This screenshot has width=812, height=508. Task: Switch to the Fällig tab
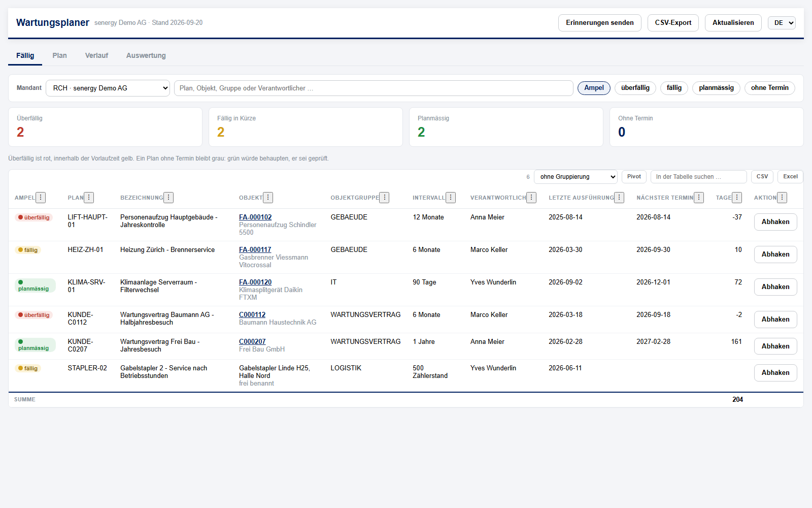coord(25,55)
